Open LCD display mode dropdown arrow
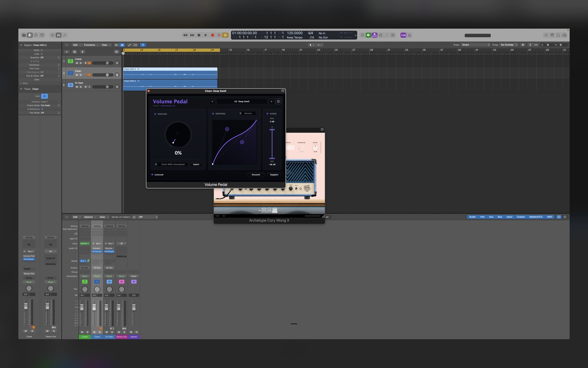The height and width of the screenshot is (368, 588). point(355,35)
